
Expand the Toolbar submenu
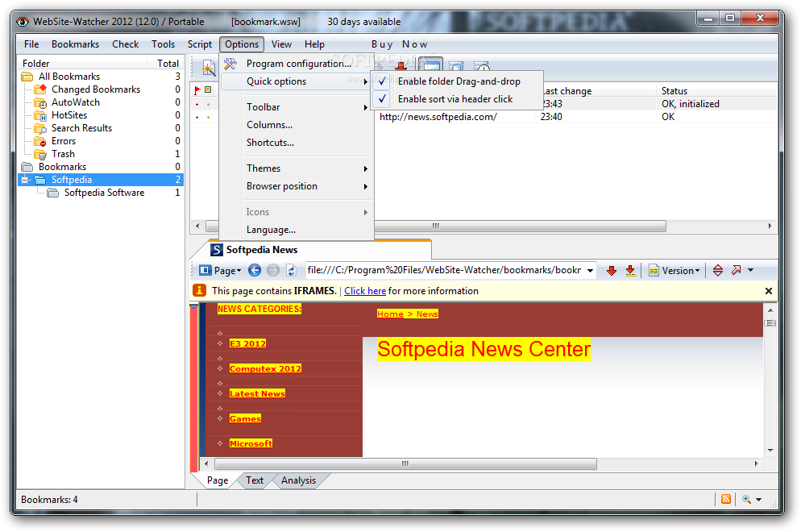297,107
